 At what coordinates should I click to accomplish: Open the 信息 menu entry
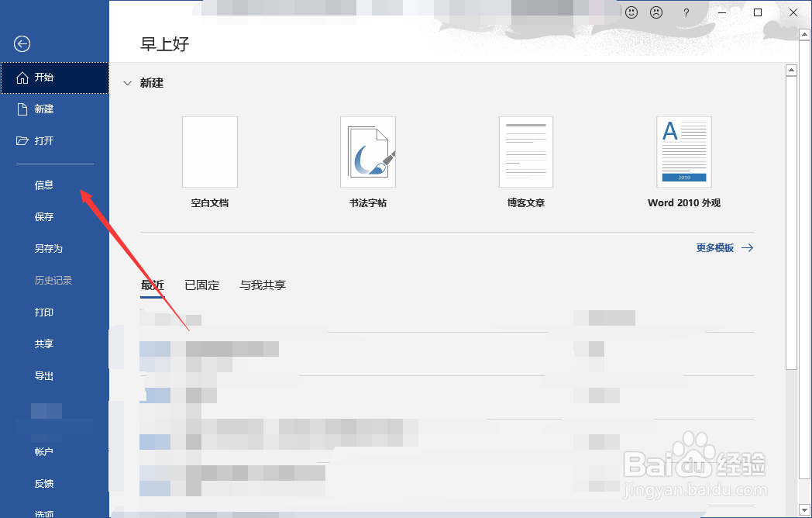(44, 185)
